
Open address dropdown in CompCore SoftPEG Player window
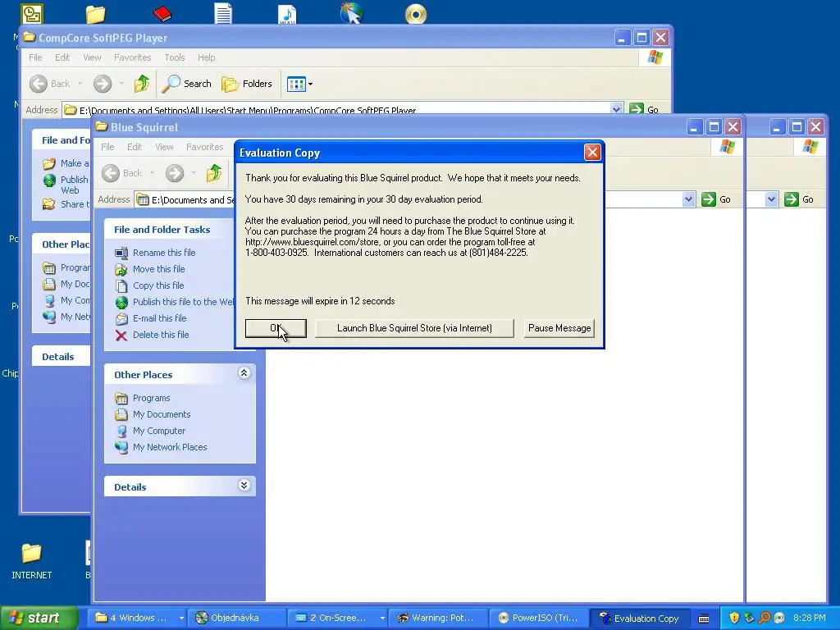616,109
